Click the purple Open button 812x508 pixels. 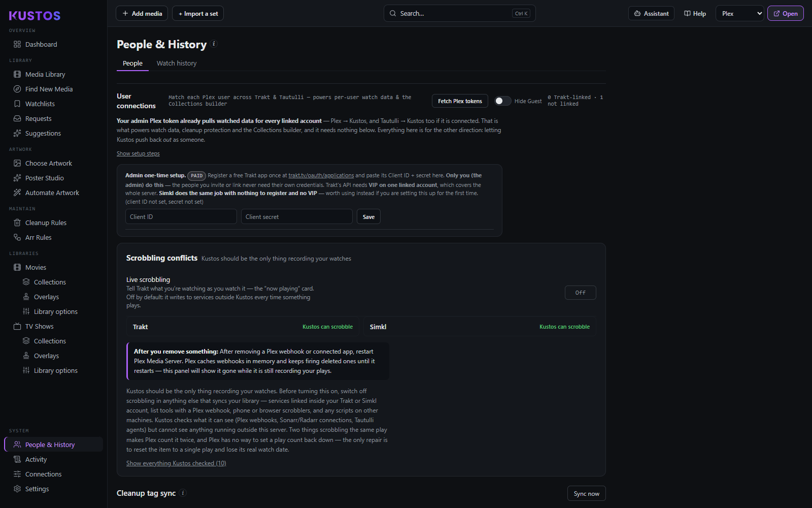click(x=785, y=14)
